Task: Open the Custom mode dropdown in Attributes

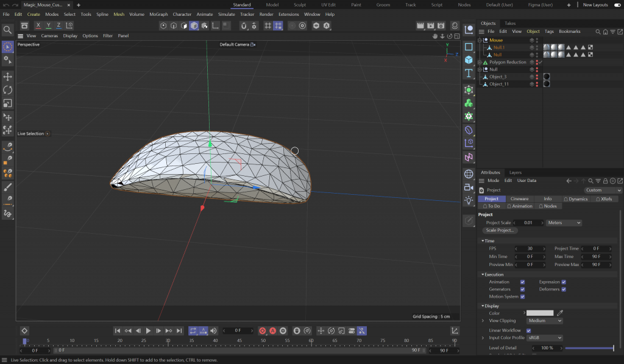Action: (x=603, y=191)
